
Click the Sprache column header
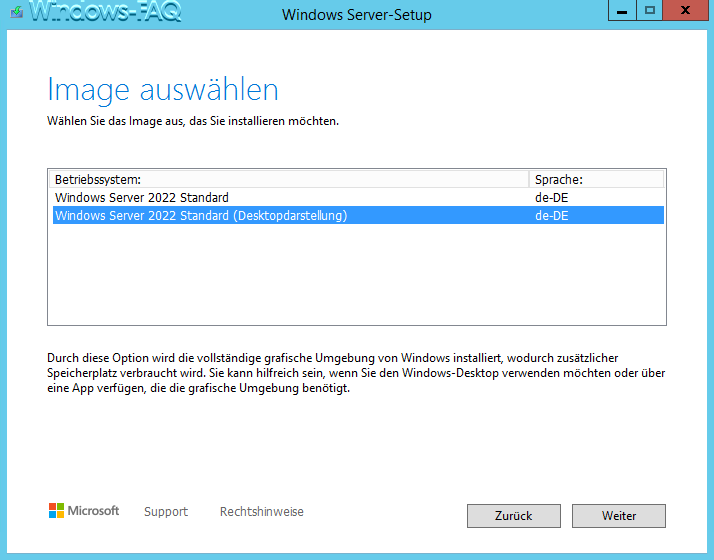[x=597, y=179]
